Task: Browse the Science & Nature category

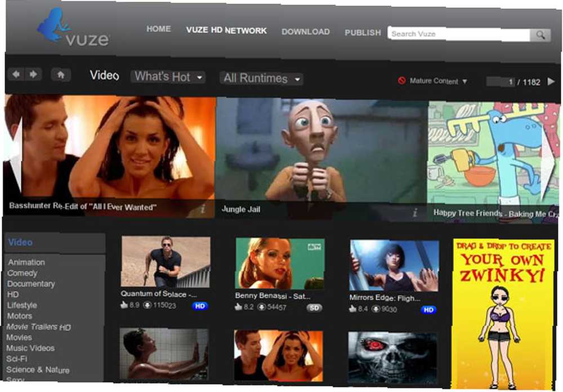Action: click(38, 369)
